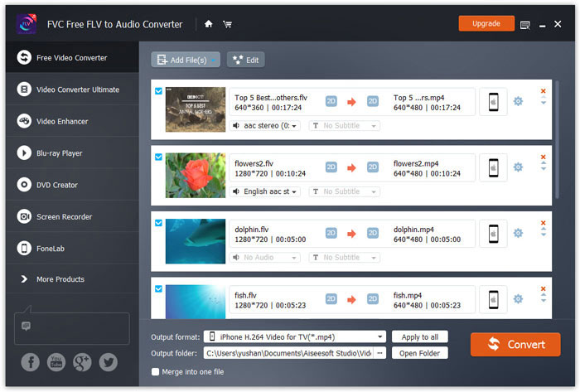Viewport: 580px width, 392px height.
Task: Open settings gear for fish.flv
Action: [x=518, y=299]
